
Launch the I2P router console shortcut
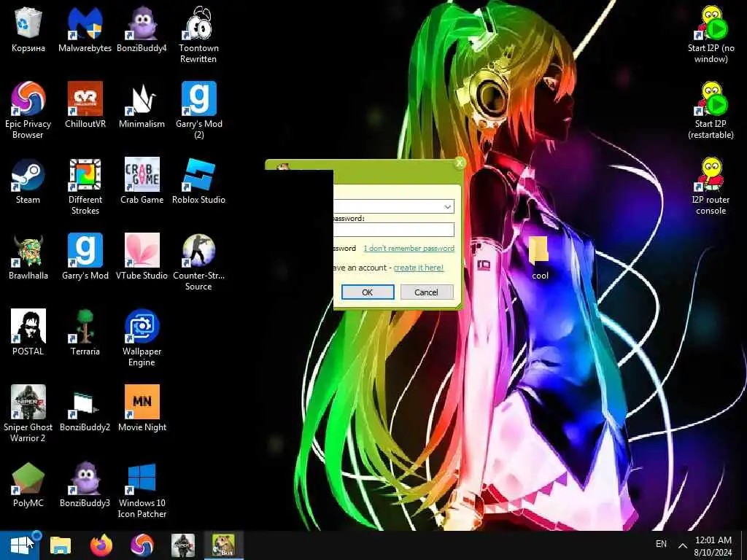point(711,186)
